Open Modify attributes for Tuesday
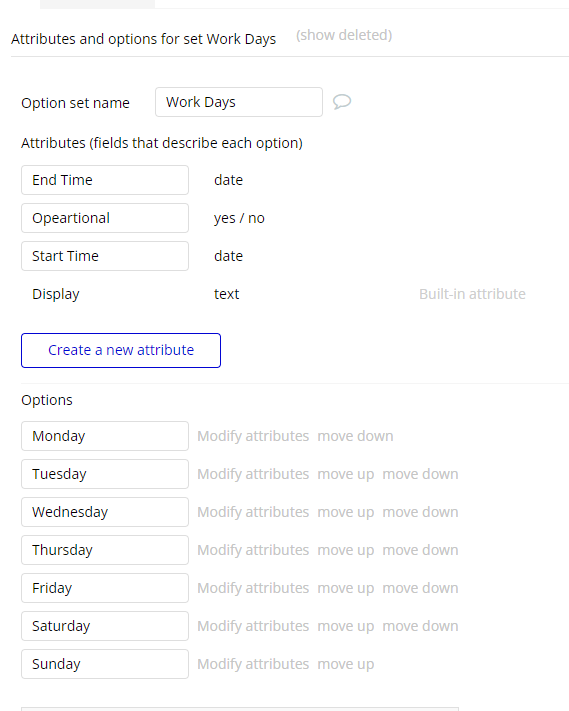This screenshot has height=711, width=569. (253, 474)
